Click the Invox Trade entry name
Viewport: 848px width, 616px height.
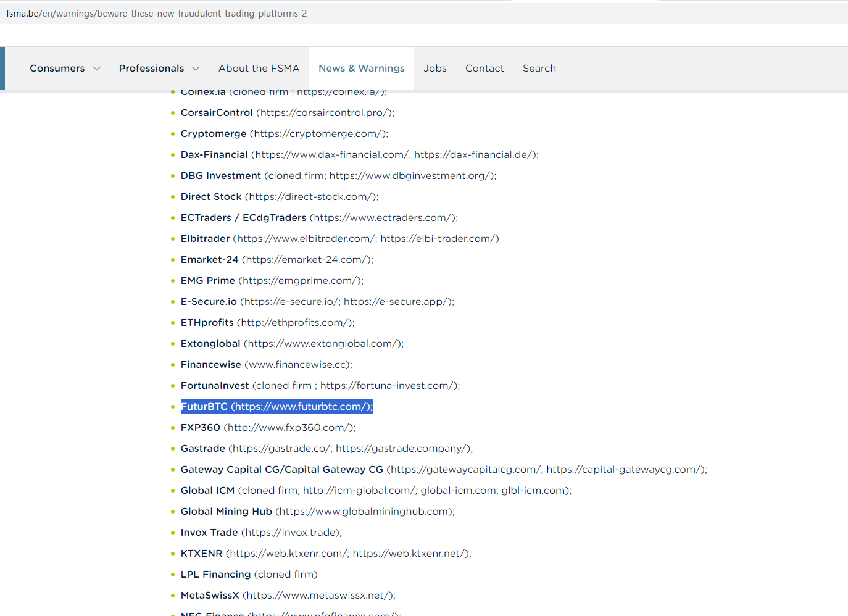coord(209,533)
